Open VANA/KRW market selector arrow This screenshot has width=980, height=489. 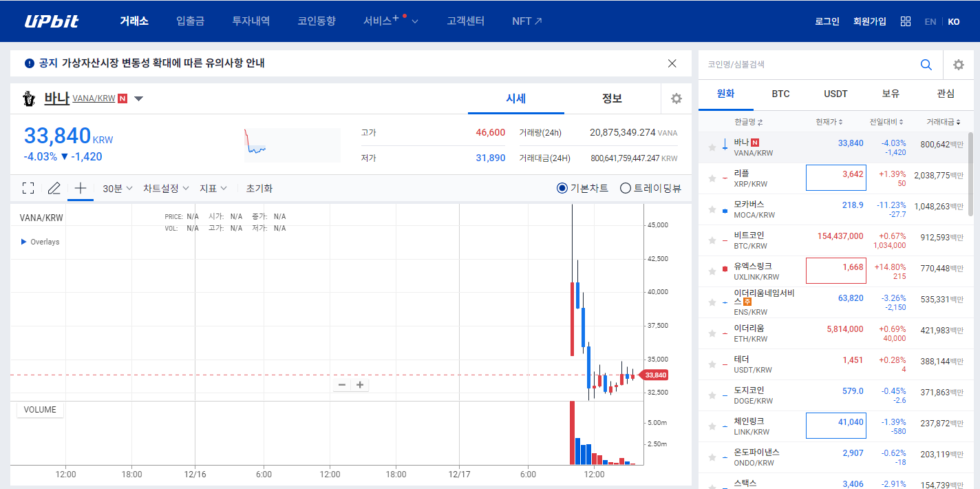click(138, 98)
